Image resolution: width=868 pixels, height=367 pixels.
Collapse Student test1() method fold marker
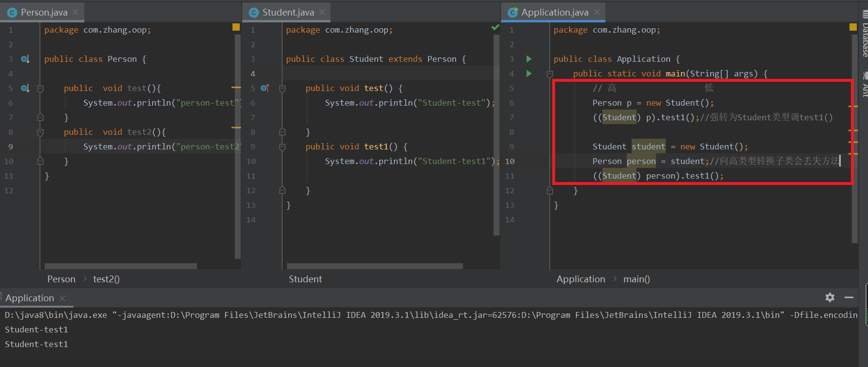(x=282, y=147)
